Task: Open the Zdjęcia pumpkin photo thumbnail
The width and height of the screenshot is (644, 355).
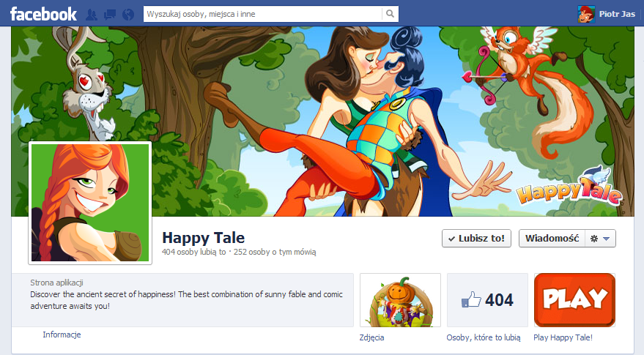Action: [x=400, y=300]
